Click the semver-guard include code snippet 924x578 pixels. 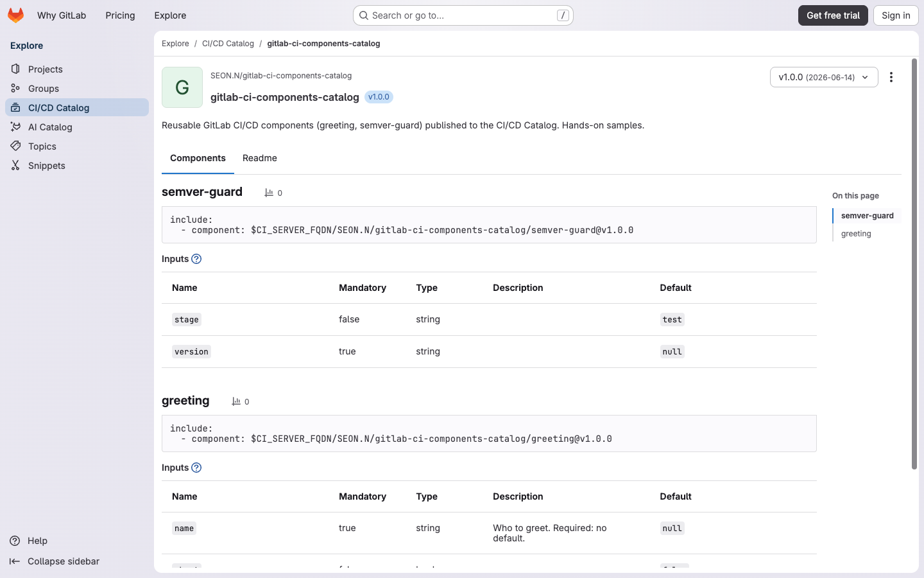coord(489,225)
